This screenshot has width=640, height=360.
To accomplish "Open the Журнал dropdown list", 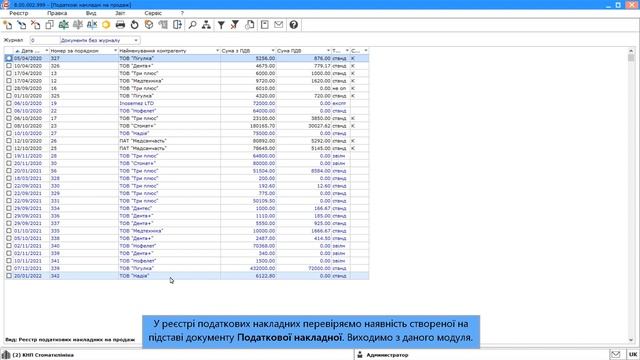I will click(x=136, y=40).
